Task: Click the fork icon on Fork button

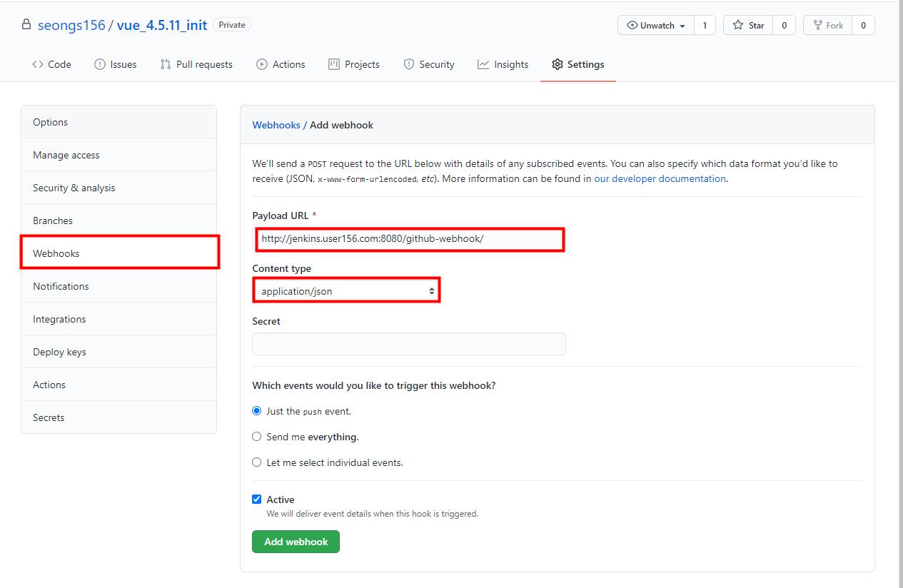Action: click(x=818, y=25)
